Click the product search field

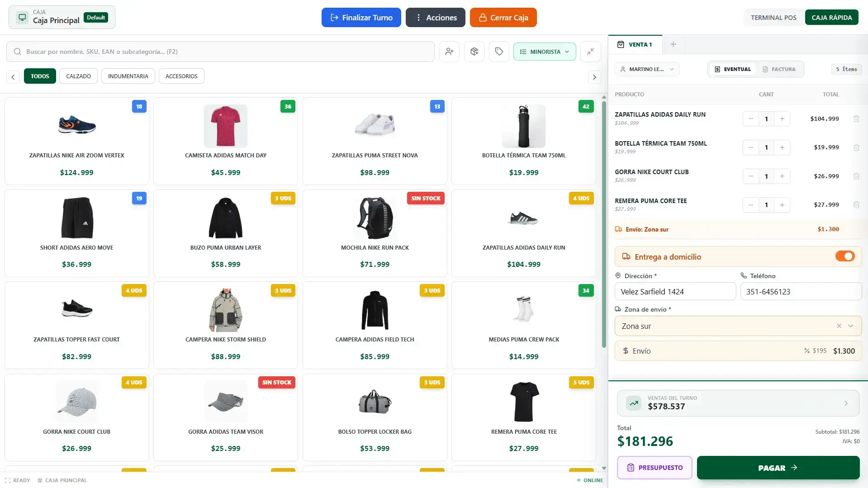[220, 52]
